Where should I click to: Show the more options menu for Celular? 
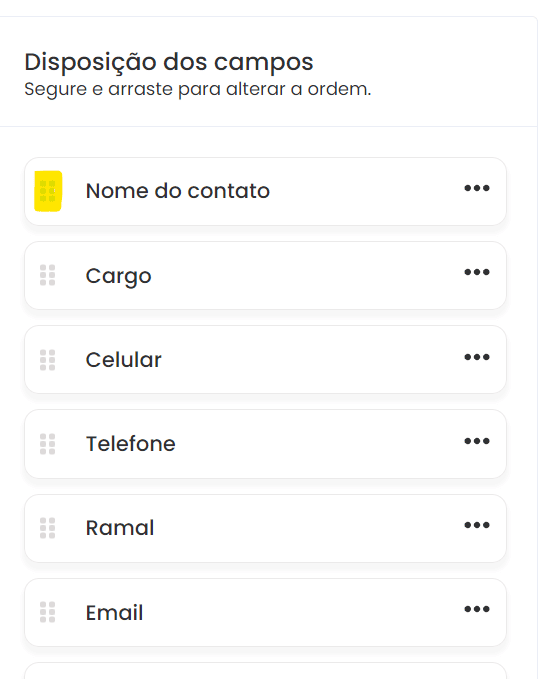coord(477,357)
